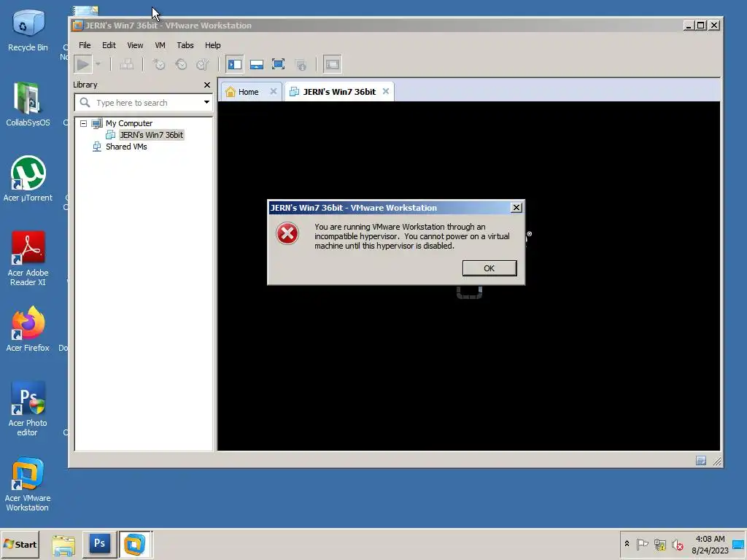Open the file explorer taskbar icon
The image size is (747, 560).
(x=63, y=544)
